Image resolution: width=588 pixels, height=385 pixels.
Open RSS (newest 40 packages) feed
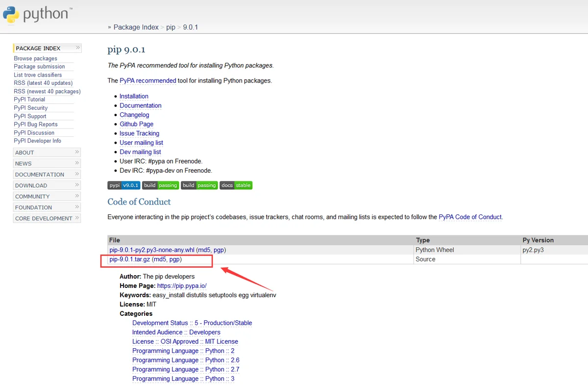click(x=47, y=91)
